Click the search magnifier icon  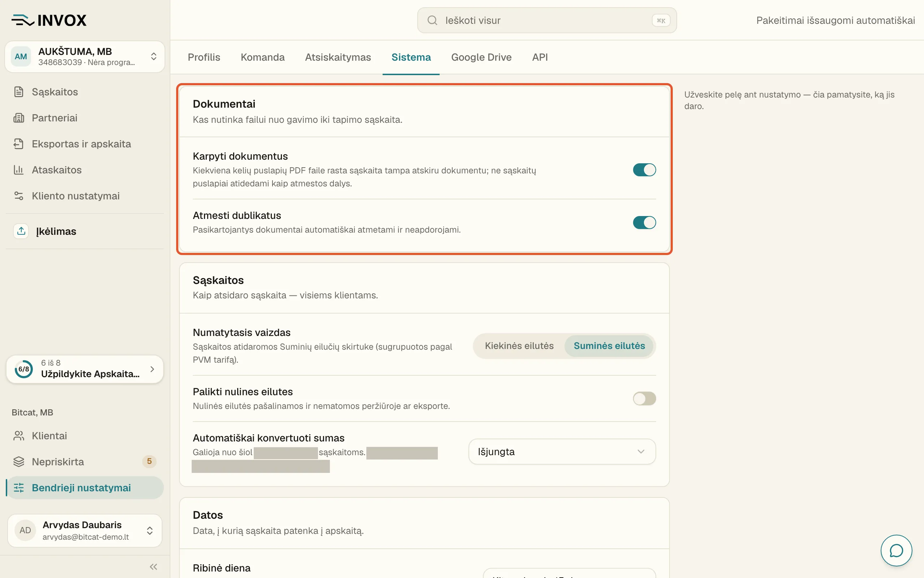click(x=432, y=20)
